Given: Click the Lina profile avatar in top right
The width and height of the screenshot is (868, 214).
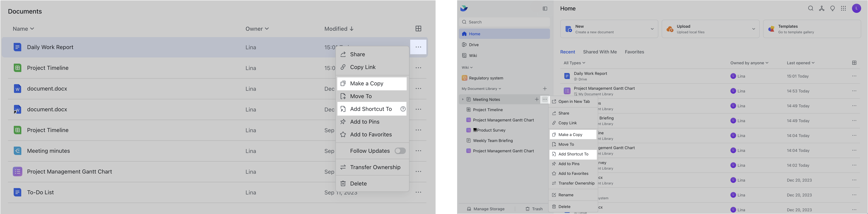Looking at the screenshot, I should (857, 8).
